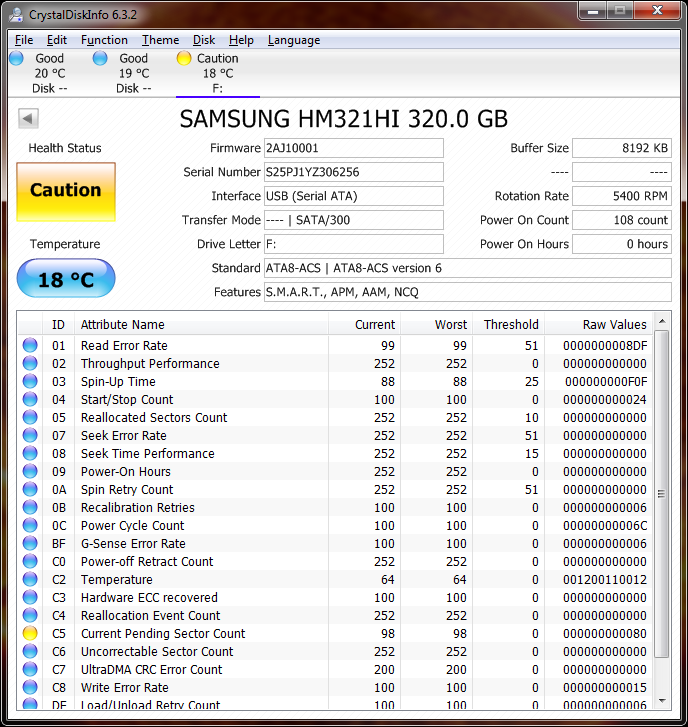Click the 18 °C temperature button

pos(66,278)
